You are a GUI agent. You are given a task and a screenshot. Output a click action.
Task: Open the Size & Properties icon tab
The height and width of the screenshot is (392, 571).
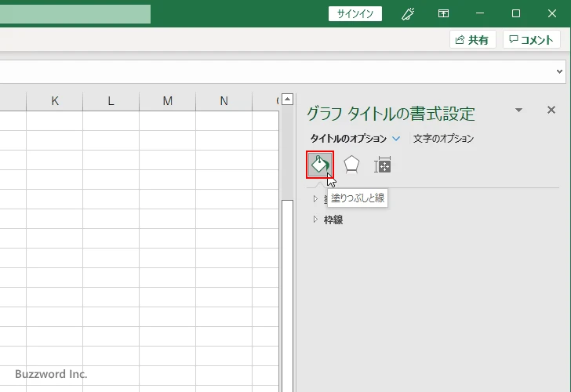click(383, 165)
